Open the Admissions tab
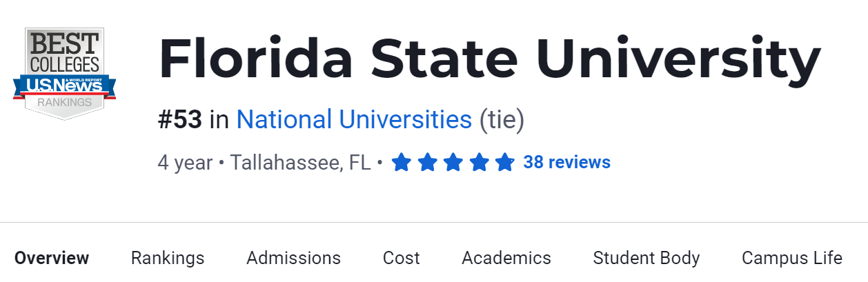The width and height of the screenshot is (868, 282). [x=293, y=258]
